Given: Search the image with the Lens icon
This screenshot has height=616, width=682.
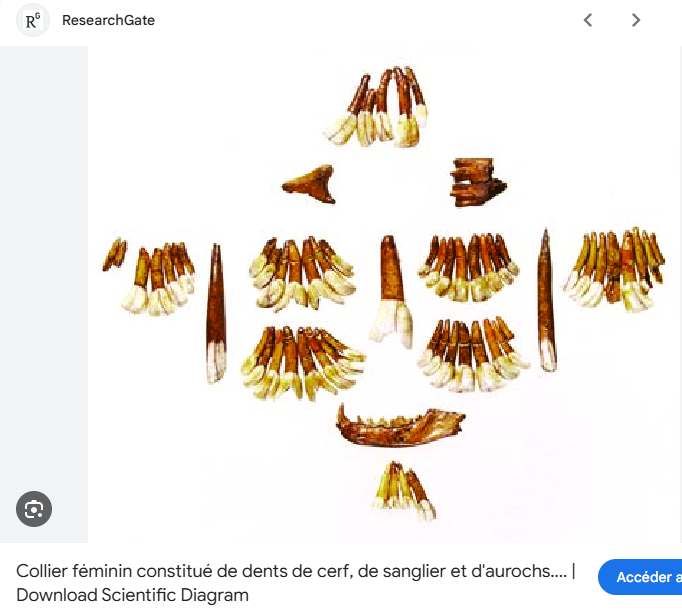Looking at the screenshot, I should (x=34, y=509).
